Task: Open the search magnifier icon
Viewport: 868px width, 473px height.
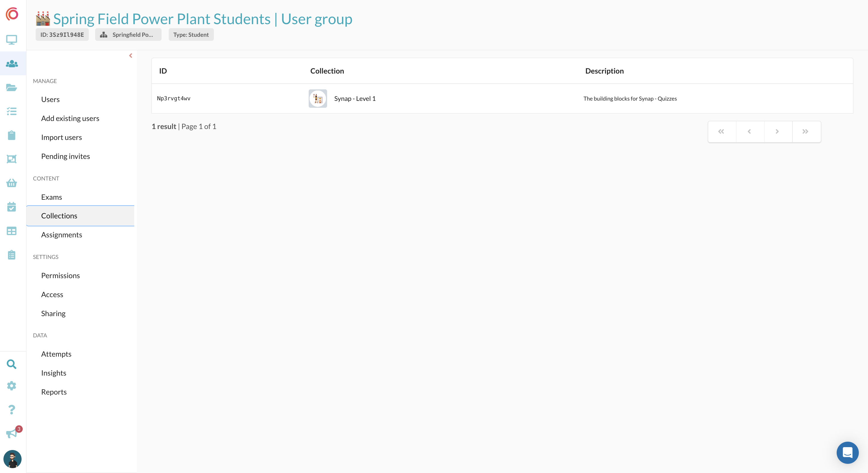Action: click(12, 364)
